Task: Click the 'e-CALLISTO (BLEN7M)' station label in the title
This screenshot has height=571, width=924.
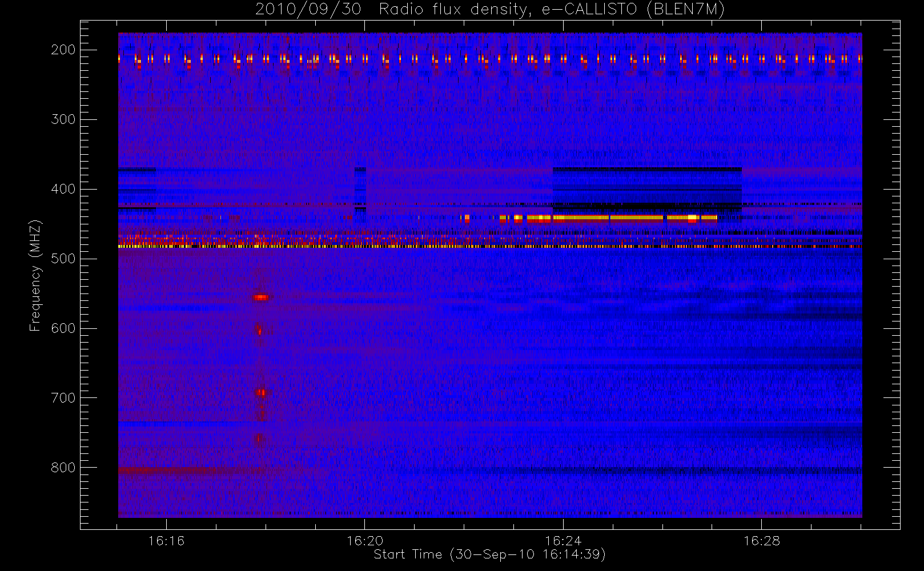Action: pos(633,10)
